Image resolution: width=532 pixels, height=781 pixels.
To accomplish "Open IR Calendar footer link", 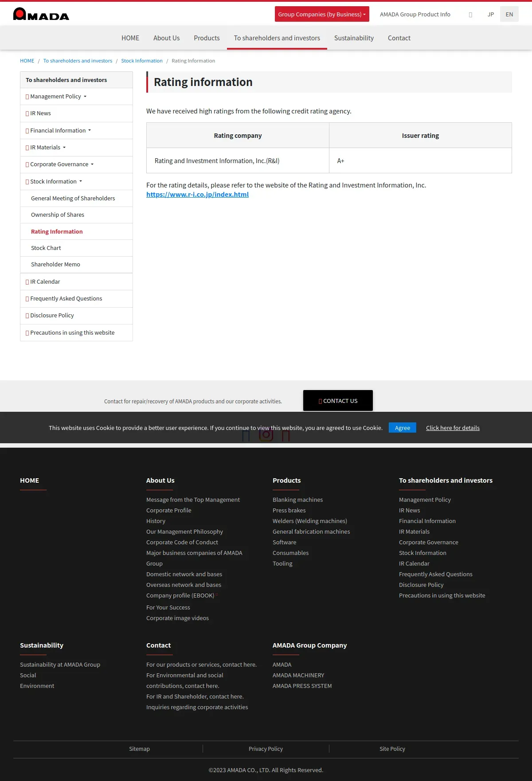I will [x=414, y=563].
